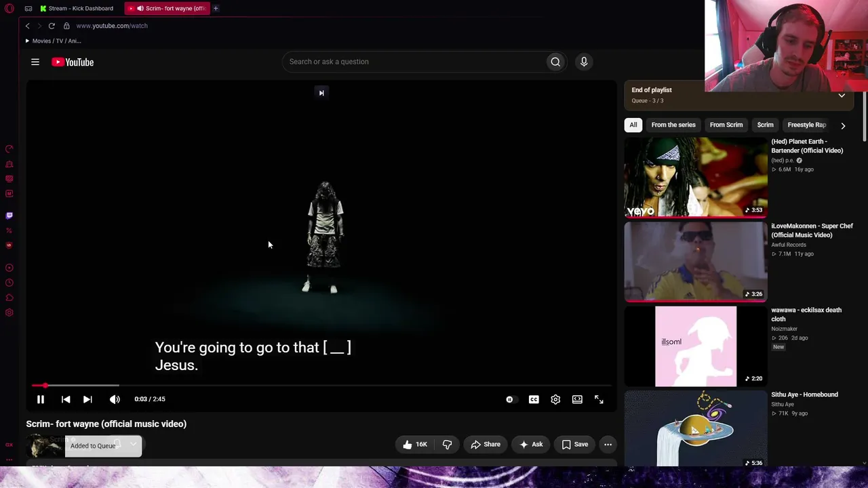Image resolution: width=868 pixels, height=488 pixels.
Task: Go to the YouTube home logo
Action: point(73,62)
